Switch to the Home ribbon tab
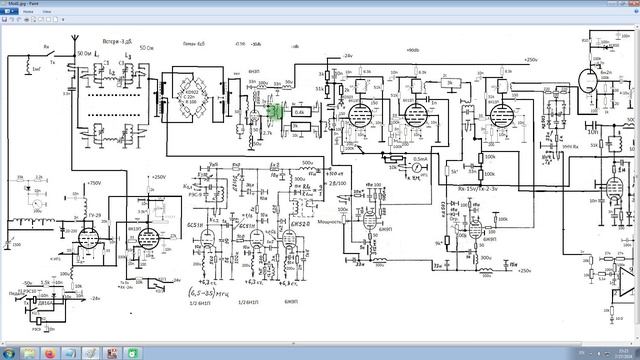 pyautogui.click(x=28, y=11)
